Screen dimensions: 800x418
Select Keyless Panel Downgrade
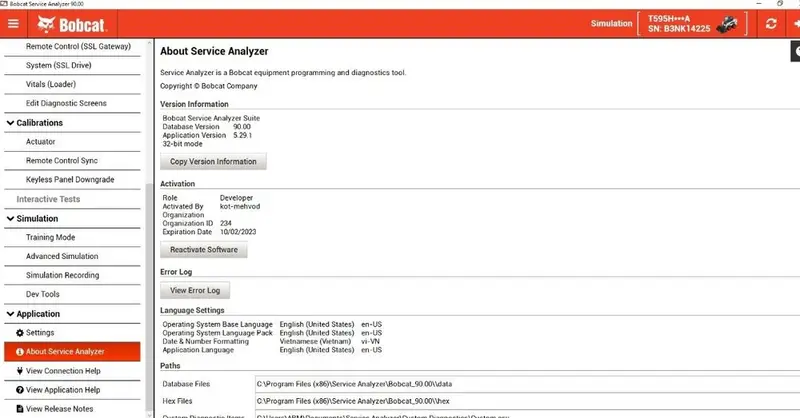click(x=72, y=180)
